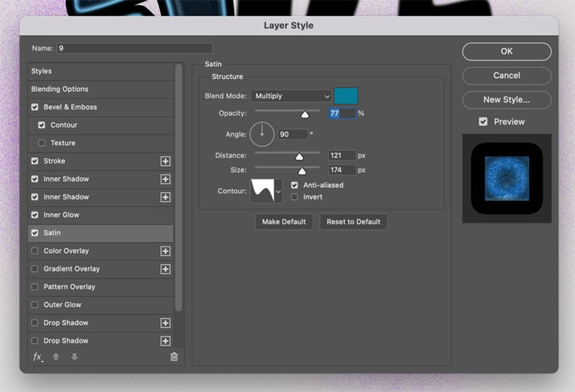Click the plus icon beside Gradient Overlay
Viewport: 575px width, 392px height.
[x=165, y=269]
